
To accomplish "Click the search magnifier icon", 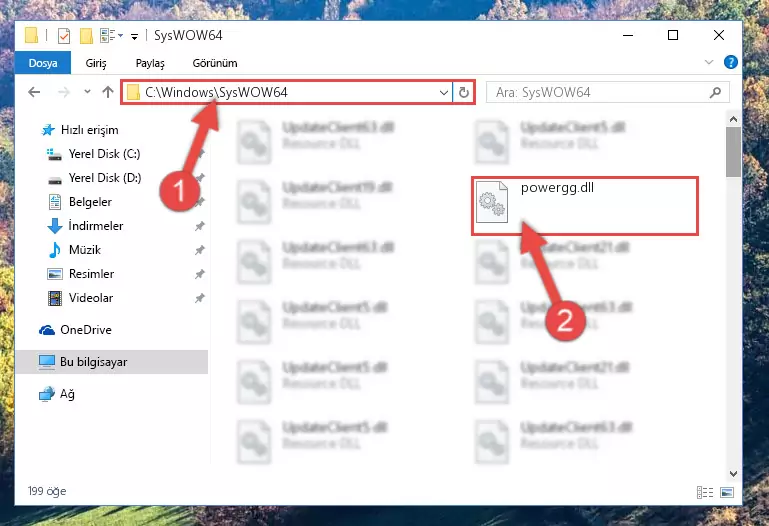I will point(716,92).
